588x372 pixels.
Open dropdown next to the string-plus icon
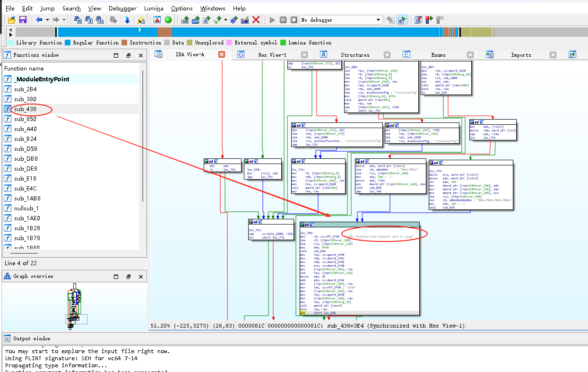(x=225, y=20)
